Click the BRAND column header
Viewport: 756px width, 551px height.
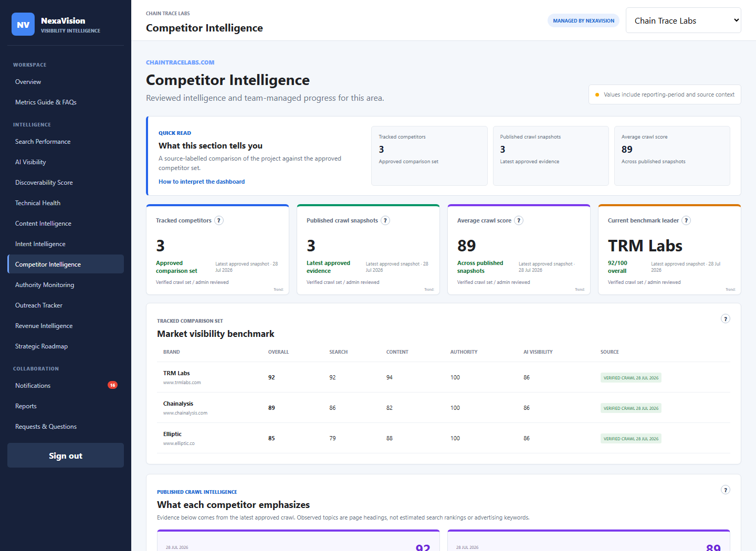[x=171, y=352]
